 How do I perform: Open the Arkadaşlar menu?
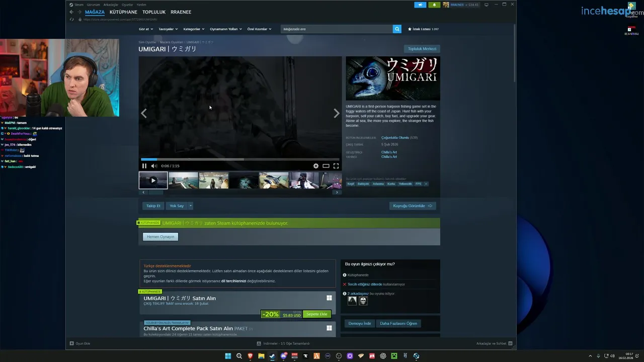coord(111,5)
